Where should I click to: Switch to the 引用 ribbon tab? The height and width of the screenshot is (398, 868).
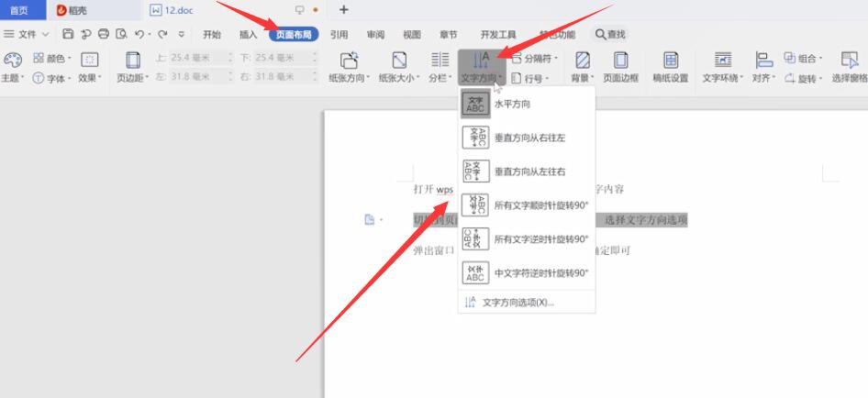pos(339,34)
